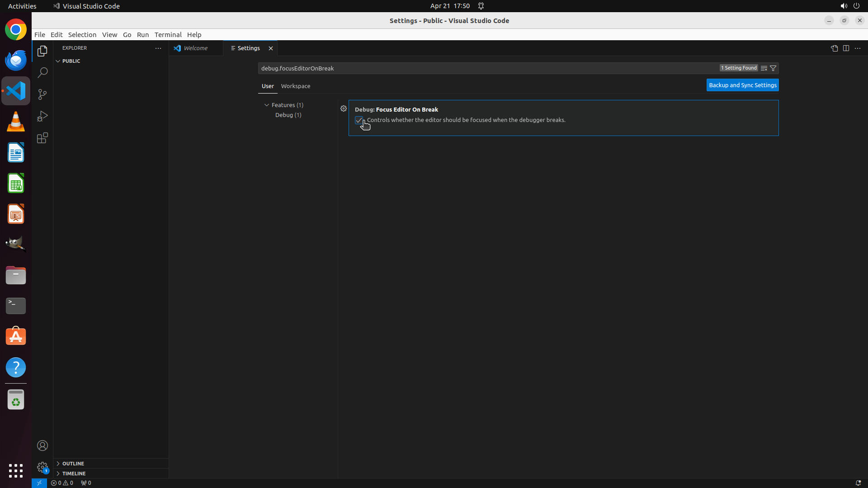The height and width of the screenshot is (488, 868).
Task: Clear the settings search input icon
Action: 764,68
